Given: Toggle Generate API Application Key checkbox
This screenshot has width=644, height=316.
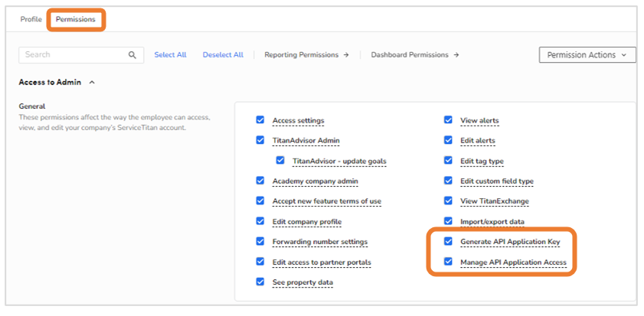Looking at the screenshot, I should pos(448,241).
